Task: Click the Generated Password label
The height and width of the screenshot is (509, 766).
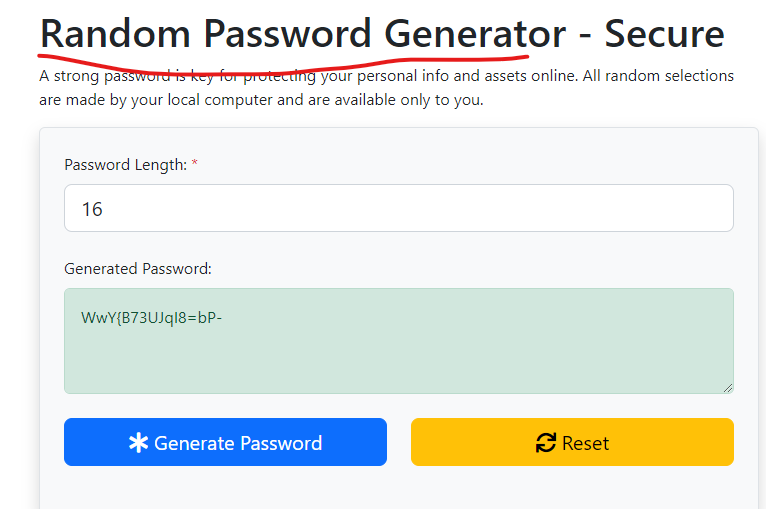Action: (138, 268)
